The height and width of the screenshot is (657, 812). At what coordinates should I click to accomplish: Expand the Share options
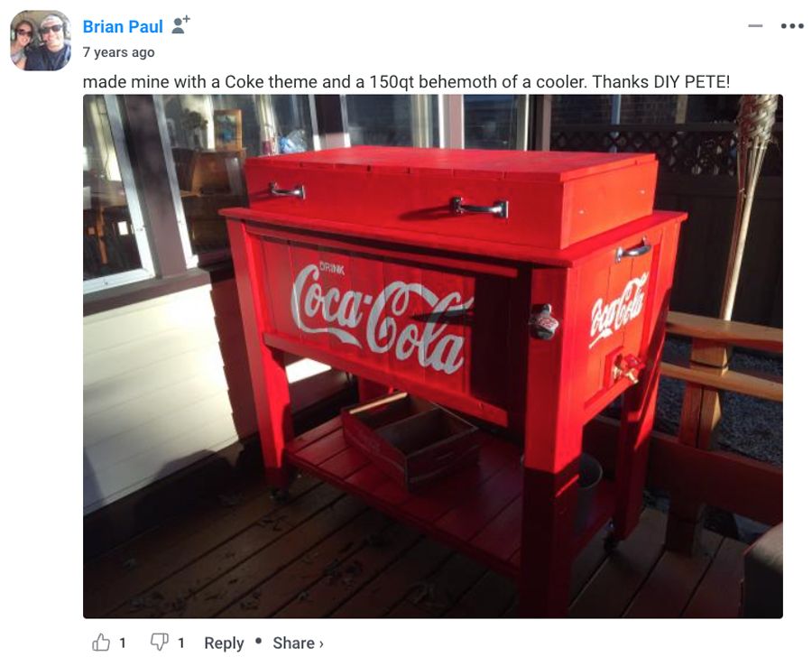(x=299, y=643)
